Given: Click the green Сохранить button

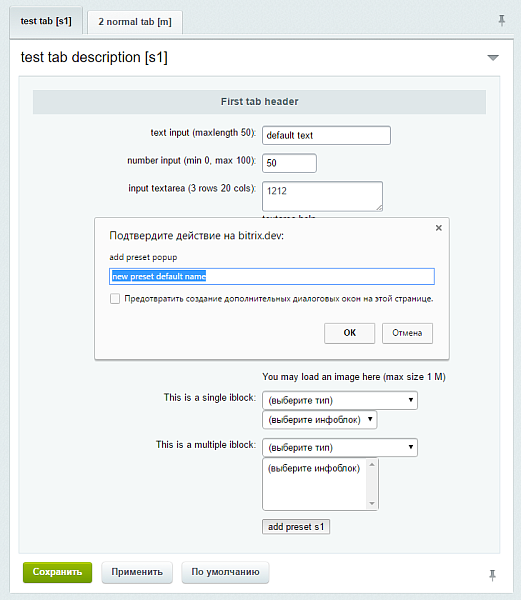Looking at the screenshot, I should click(x=57, y=572).
